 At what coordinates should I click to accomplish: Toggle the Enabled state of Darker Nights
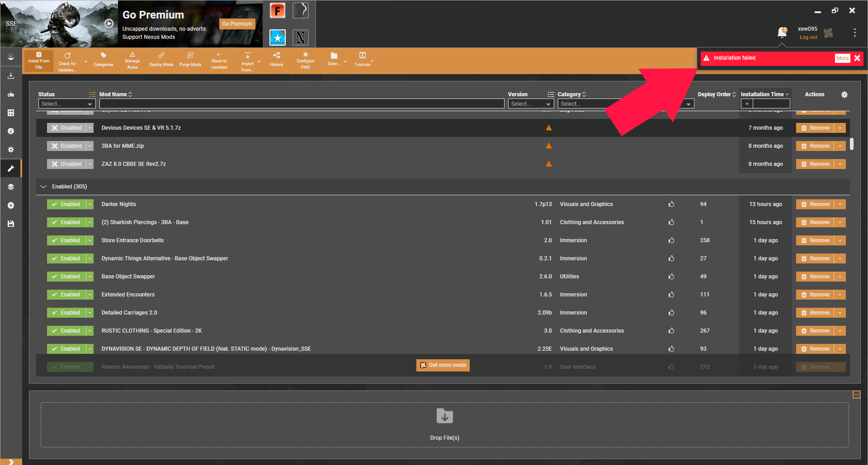click(66, 204)
